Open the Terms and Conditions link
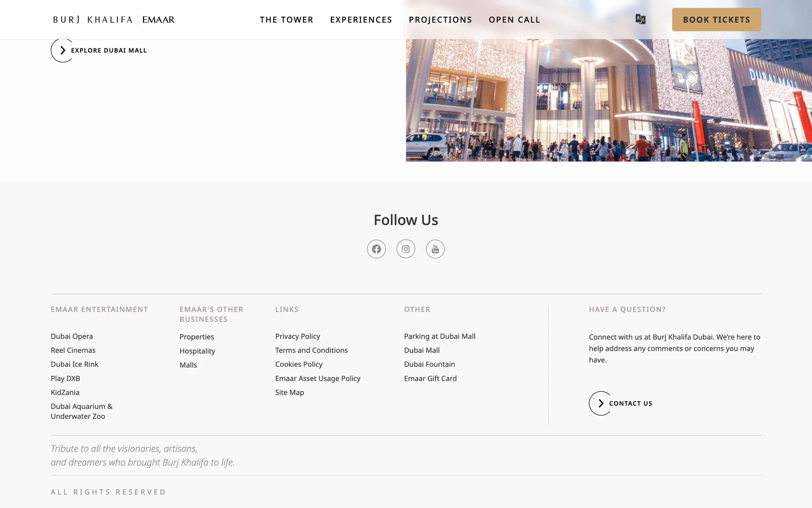The image size is (812, 508). [312, 351]
